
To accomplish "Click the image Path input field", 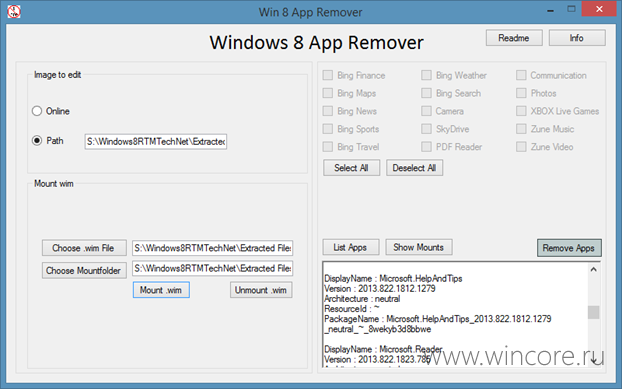I will point(156,142).
